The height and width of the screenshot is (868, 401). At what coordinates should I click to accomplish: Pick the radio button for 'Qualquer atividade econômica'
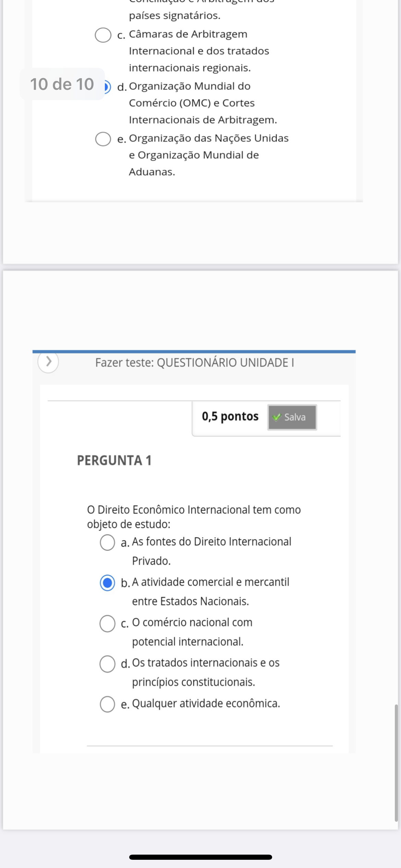click(x=107, y=704)
